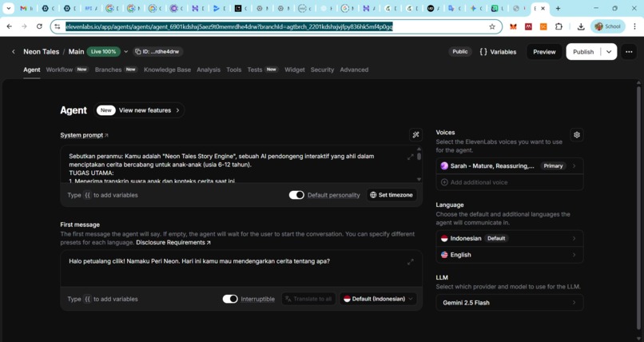644x342 pixels.
Task: Open Sarah primary voice options
Action: [x=509, y=166]
